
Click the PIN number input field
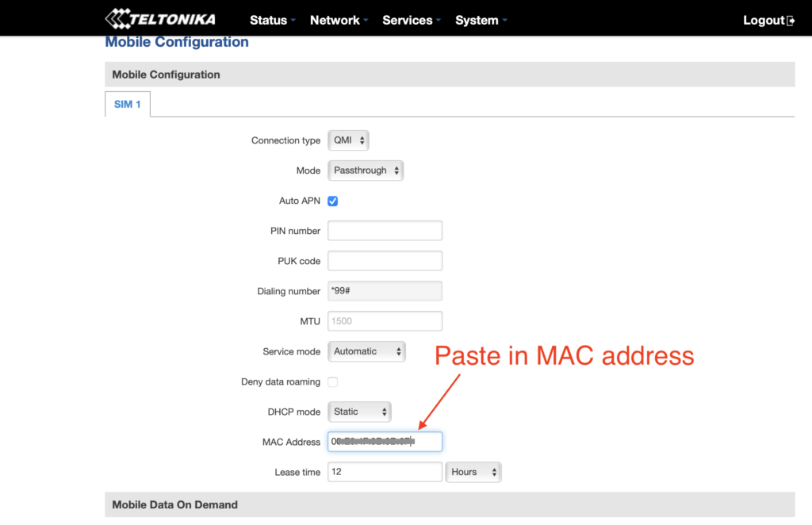pyautogui.click(x=385, y=231)
